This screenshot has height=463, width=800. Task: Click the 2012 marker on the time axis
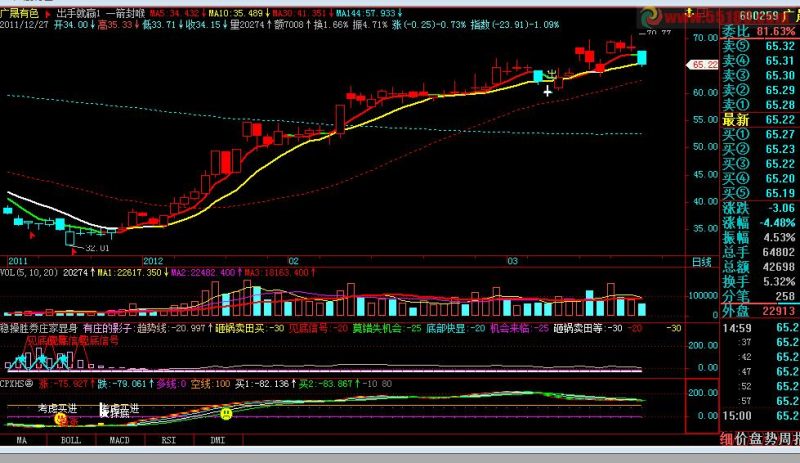click(153, 261)
